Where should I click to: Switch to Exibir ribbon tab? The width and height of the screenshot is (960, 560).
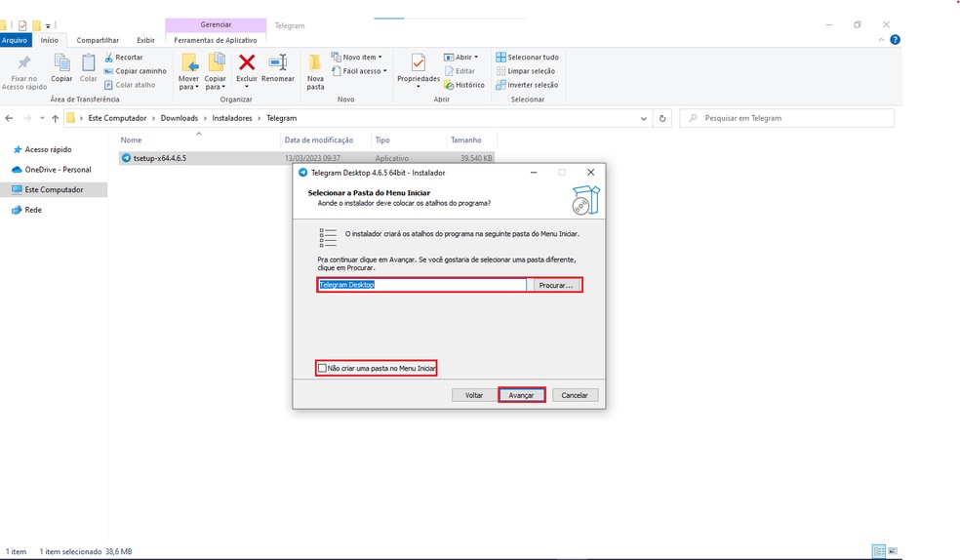pyautogui.click(x=145, y=40)
